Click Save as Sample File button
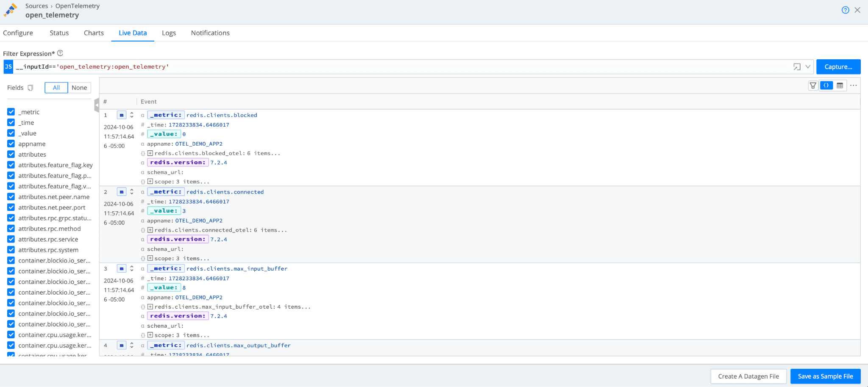Screen dimensions: 868x387 pos(825,376)
